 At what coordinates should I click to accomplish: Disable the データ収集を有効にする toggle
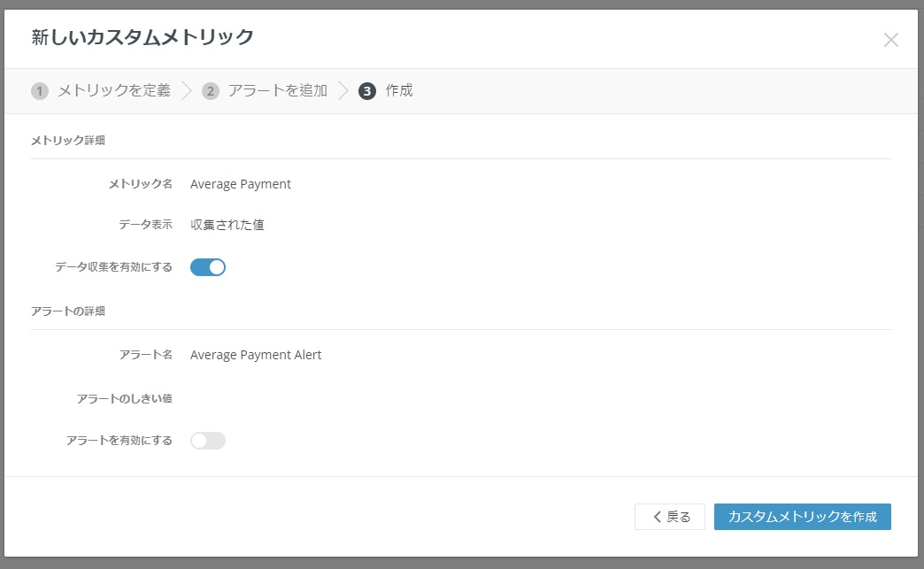207,267
